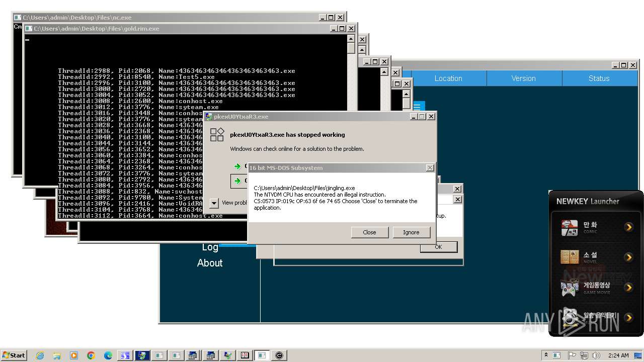This screenshot has height=362, width=644.
Task: Switch to first console window taskbar button
Action: 159,355
